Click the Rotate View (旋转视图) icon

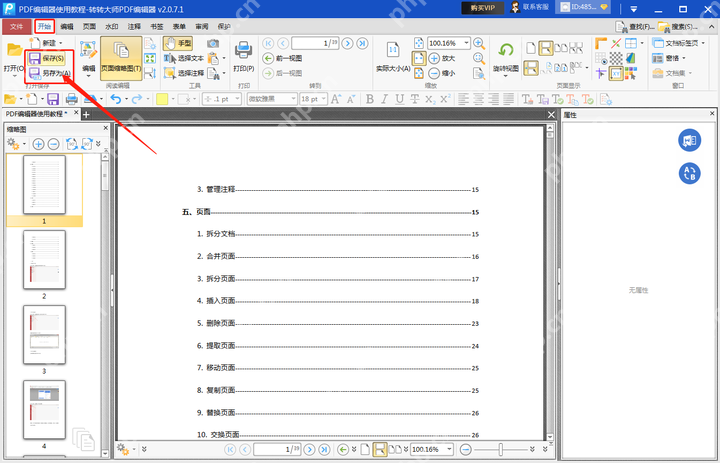pos(506,50)
